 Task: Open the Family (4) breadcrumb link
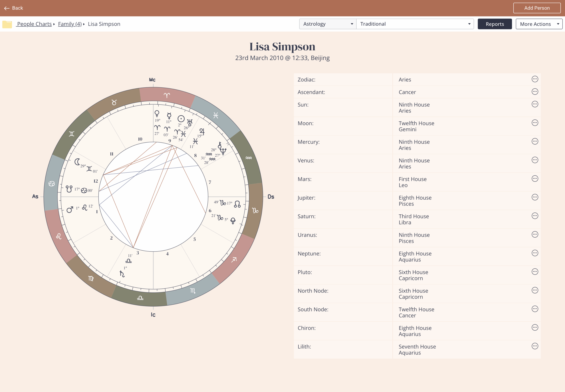click(70, 24)
